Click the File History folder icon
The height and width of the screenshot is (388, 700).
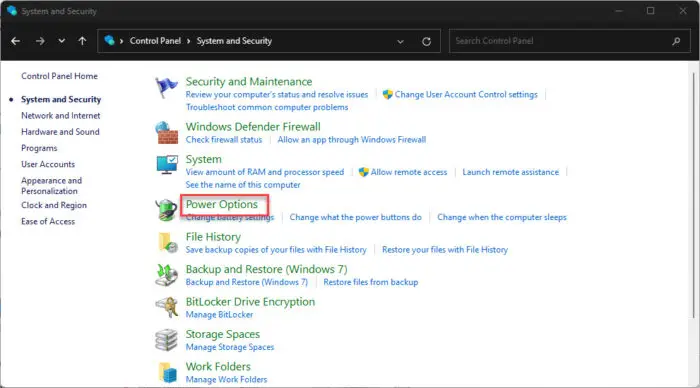[x=167, y=242]
